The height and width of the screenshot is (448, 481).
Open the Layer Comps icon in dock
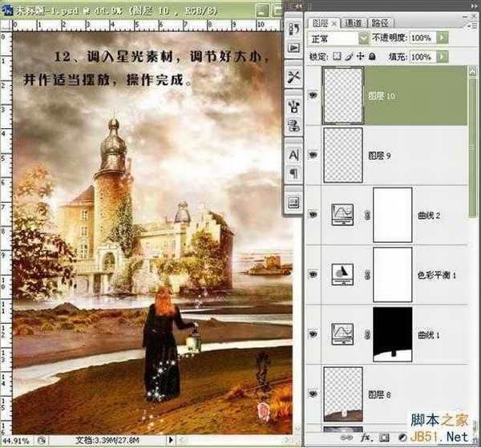[293, 201]
